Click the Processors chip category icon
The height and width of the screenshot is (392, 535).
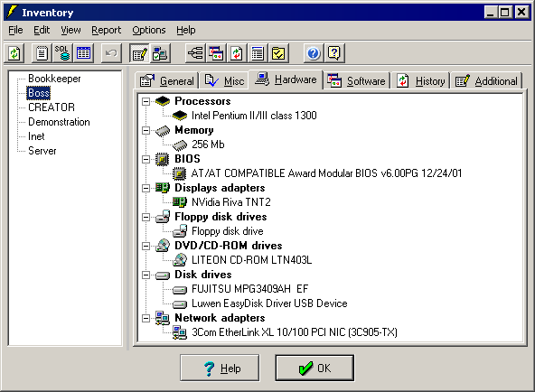pyautogui.click(x=163, y=101)
